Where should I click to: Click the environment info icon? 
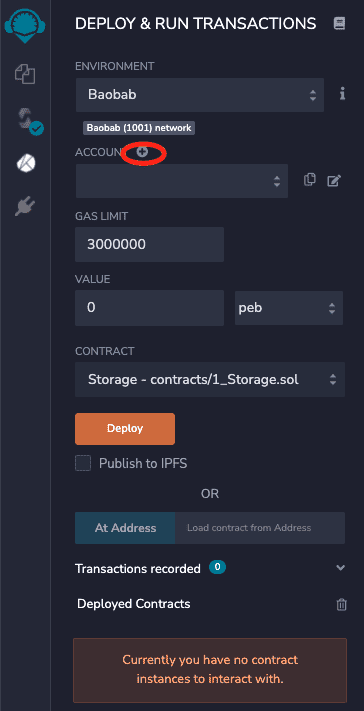[x=342, y=94]
